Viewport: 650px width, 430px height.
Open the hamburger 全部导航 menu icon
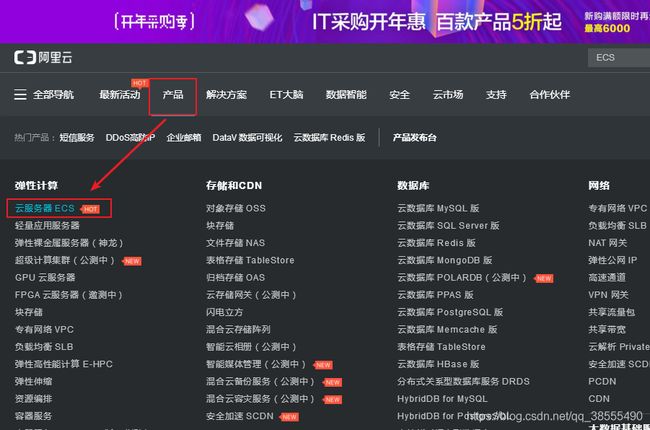20,95
